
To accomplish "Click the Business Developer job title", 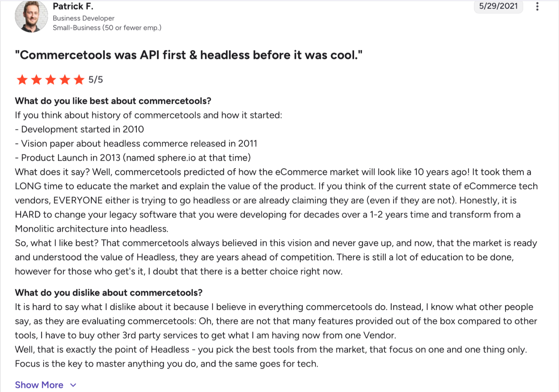I will (x=83, y=18).
